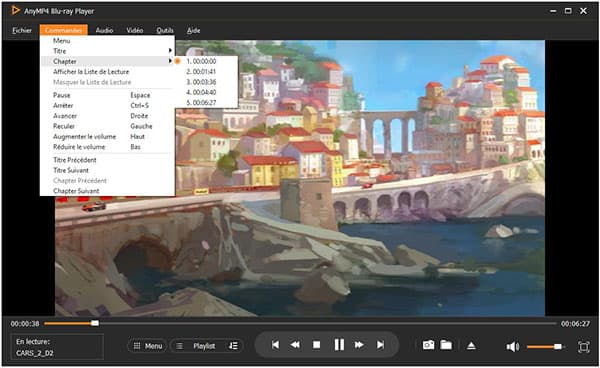This screenshot has width=600, height=368.
Task: Take a snapshot with the camera icon
Action: click(428, 345)
